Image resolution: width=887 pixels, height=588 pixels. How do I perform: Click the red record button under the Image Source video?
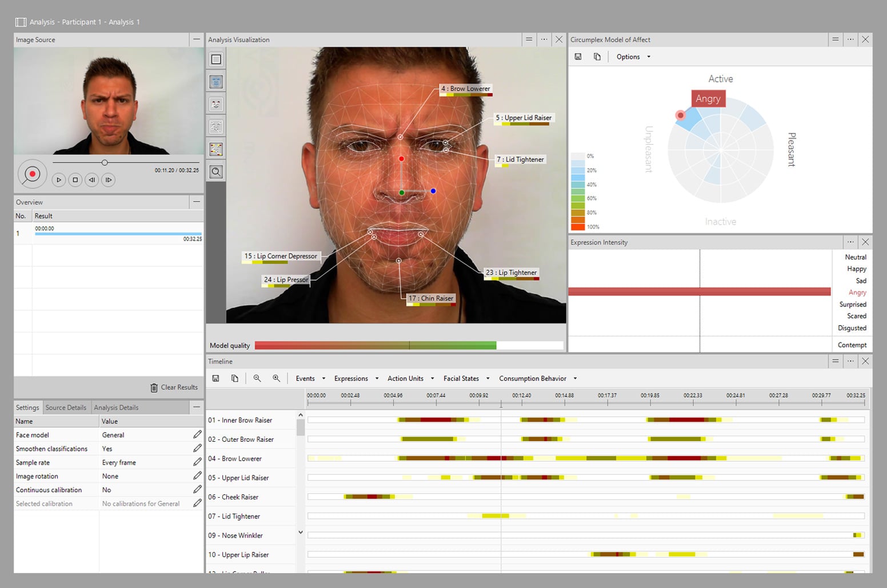[33, 173]
